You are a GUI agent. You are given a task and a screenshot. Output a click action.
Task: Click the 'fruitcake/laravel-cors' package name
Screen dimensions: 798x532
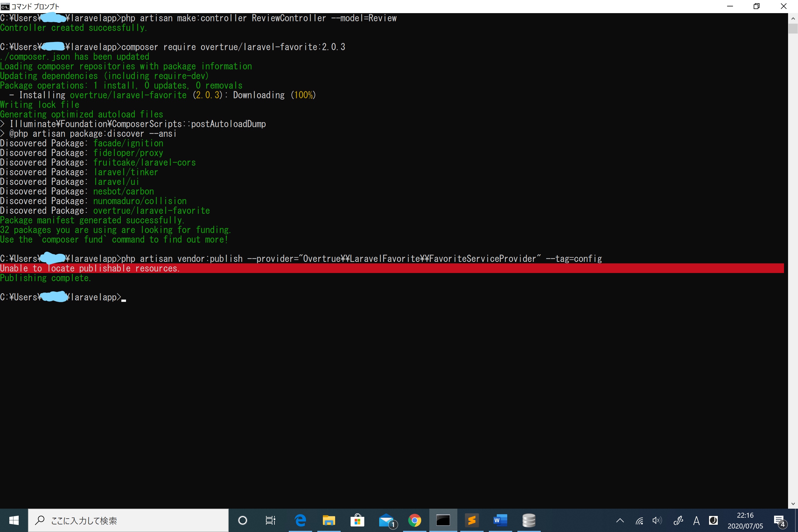[x=145, y=162]
